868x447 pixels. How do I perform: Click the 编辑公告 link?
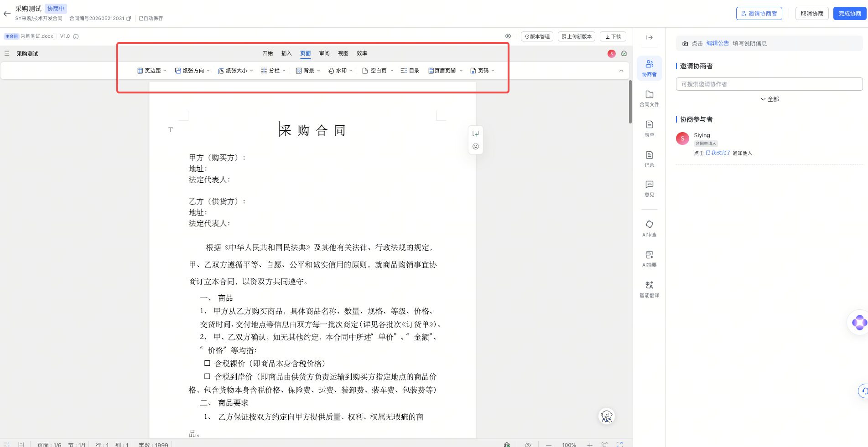tap(717, 43)
